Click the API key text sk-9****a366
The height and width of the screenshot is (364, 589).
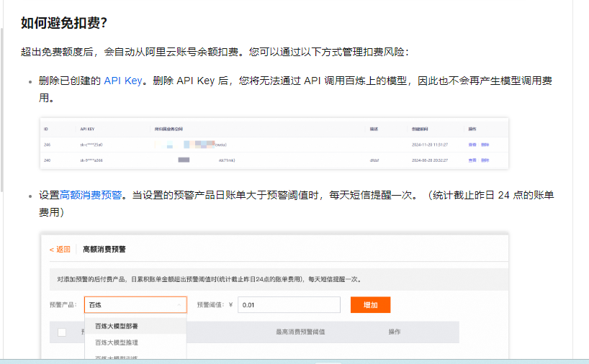coord(91,160)
